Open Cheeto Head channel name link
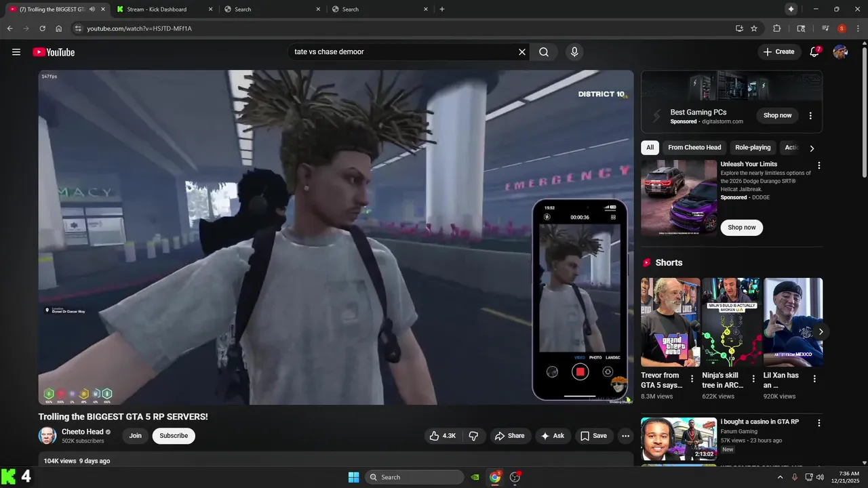Screen dimensions: 868x488 (83, 432)
